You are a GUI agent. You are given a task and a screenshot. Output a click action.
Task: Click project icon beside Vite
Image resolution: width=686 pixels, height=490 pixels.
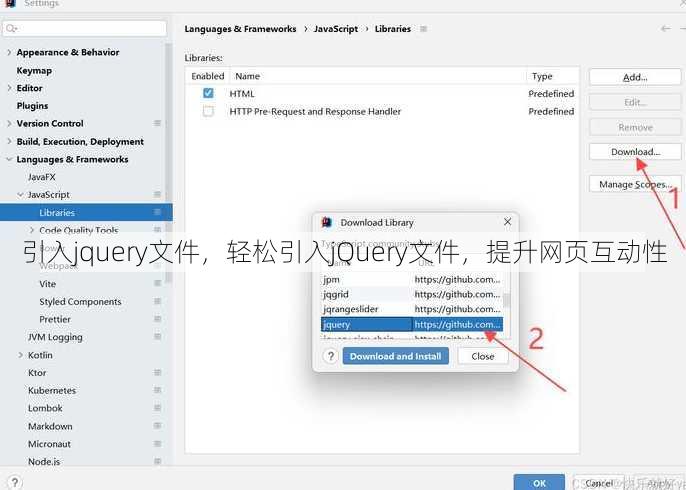[x=158, y=284]
